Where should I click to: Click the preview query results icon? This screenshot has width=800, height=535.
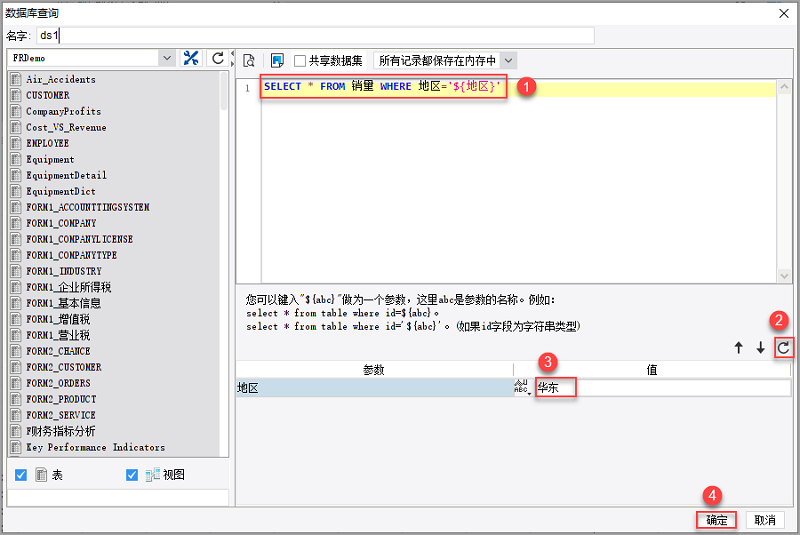click(249, 61)
